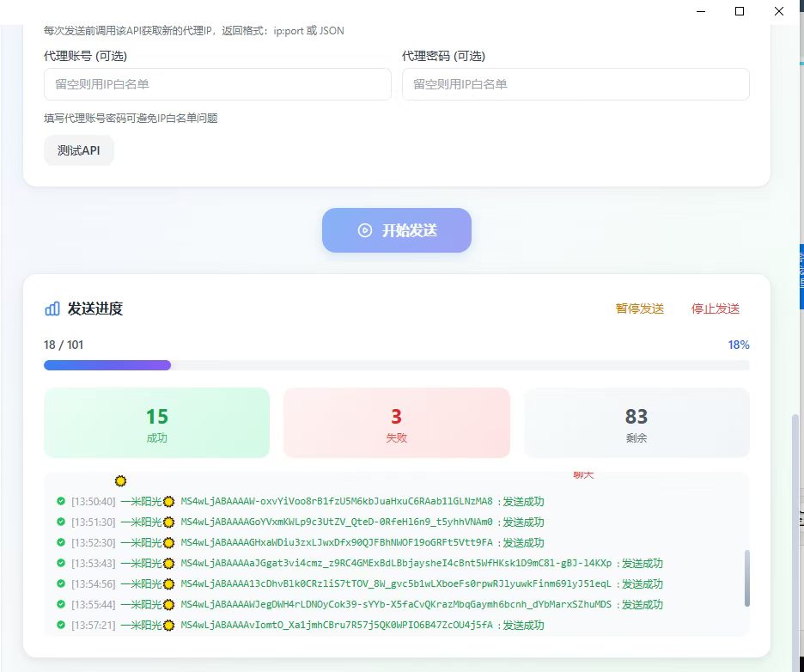This screenshot has height=672, width=804.
Task: Click green check icon of 13:52:30 log
Action: click(x=61, y=542)
